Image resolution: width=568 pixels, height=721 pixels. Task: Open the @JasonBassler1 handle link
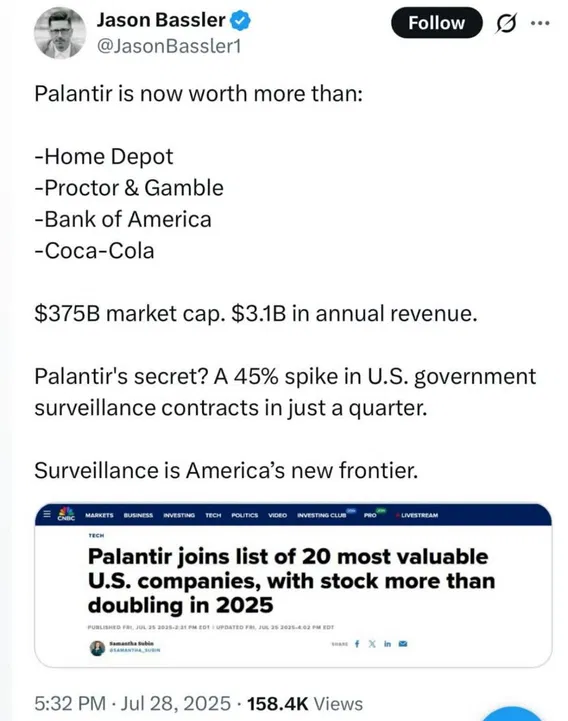[x=169, y=46]
